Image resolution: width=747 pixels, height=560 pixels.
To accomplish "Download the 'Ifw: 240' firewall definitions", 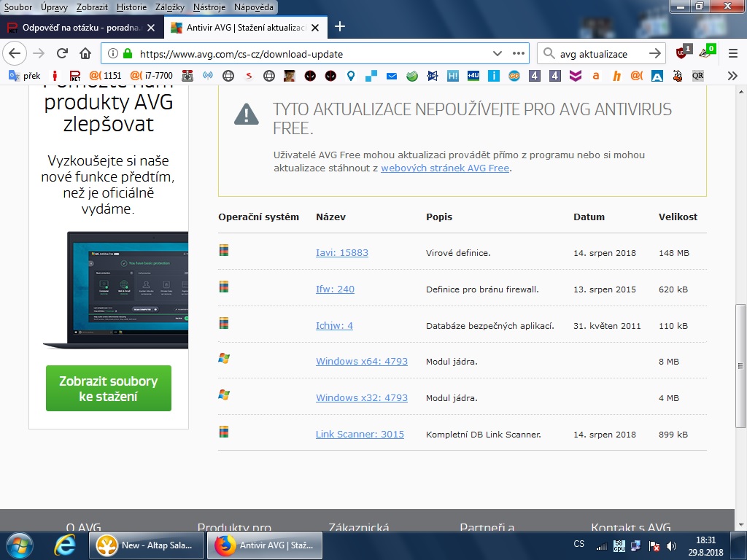I will click(x=335, y=289).
